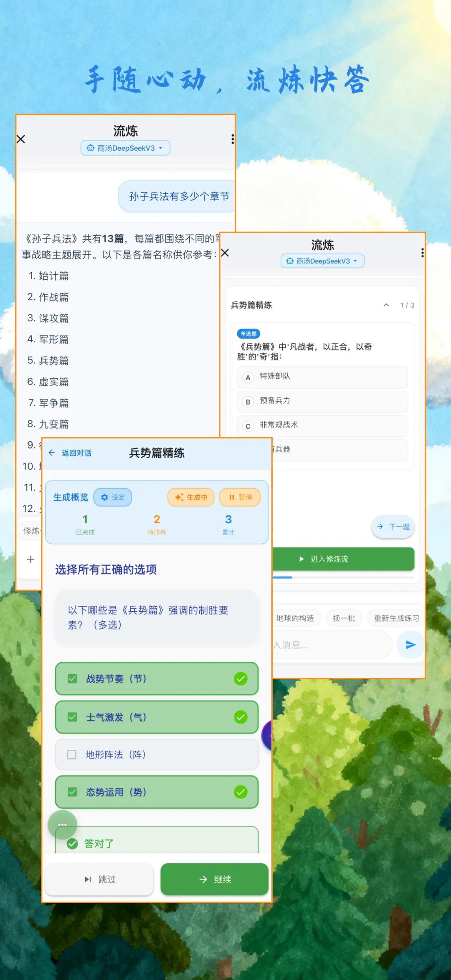Click the 孙子兵法有多少个章节 message bubble
The height and width of the screenshot is (980, 451).
[x=177, y=196]
